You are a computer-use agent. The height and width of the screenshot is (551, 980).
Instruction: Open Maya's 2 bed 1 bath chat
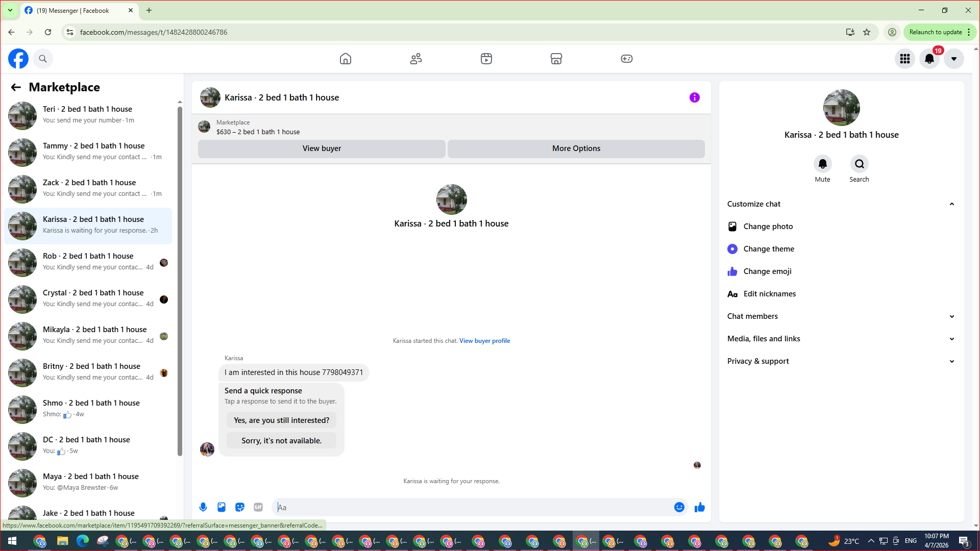(x=88, y=483)
